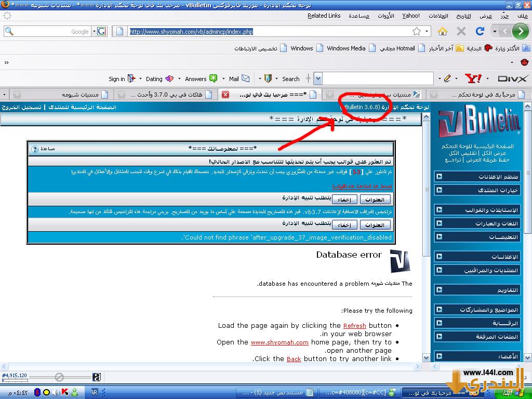Expand the منظم الإعلانات sidebar section
The height and width of the screenshot is (399, 532).
click(477, 177)
